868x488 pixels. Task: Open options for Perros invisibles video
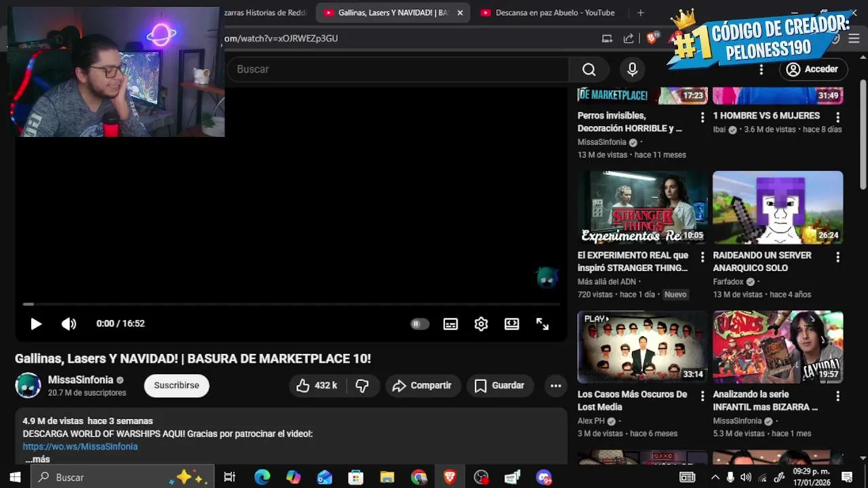coord(702,117)
